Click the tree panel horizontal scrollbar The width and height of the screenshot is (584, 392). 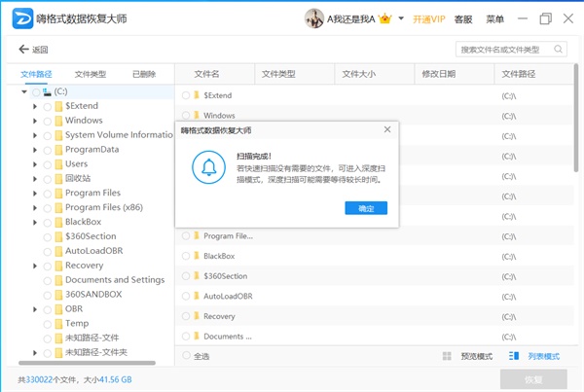(x=87, y=363)
